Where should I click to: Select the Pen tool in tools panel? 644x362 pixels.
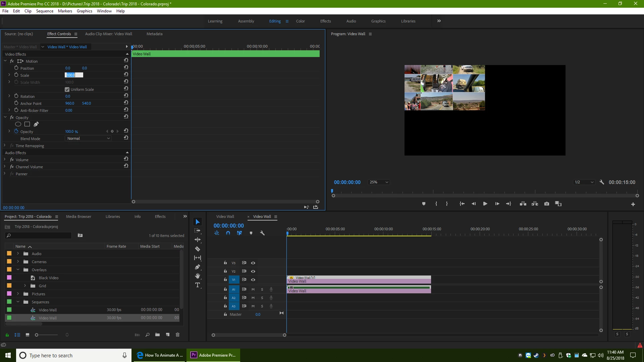(x=198, y=267)
